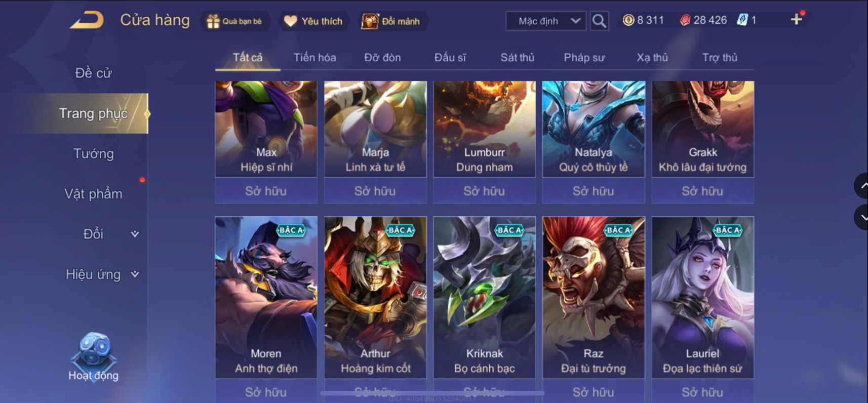The image size is (868, 403).
Task: Open the Mặc định sort dropdown
Action: pyautogui.click(x=546, y=21)
